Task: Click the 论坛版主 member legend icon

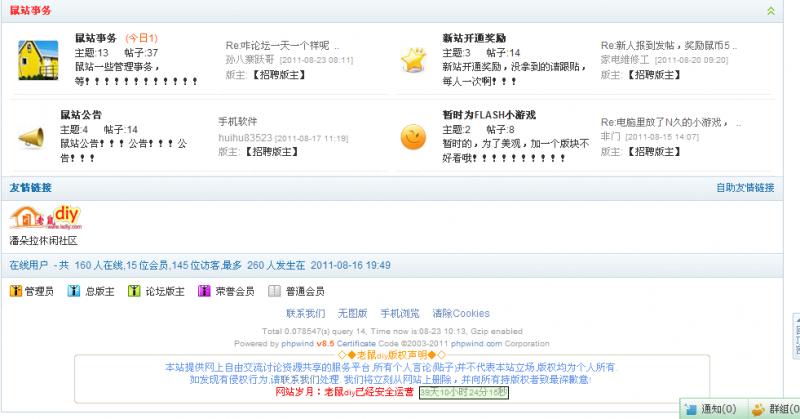Action: (x=135, y=292)
